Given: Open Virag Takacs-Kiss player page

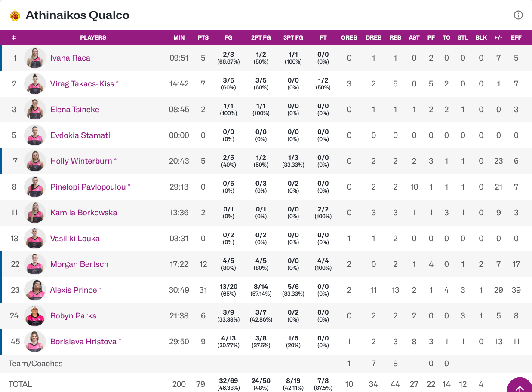Looking at the screenshot, I should pyautogui.click(x=82, y=84).
